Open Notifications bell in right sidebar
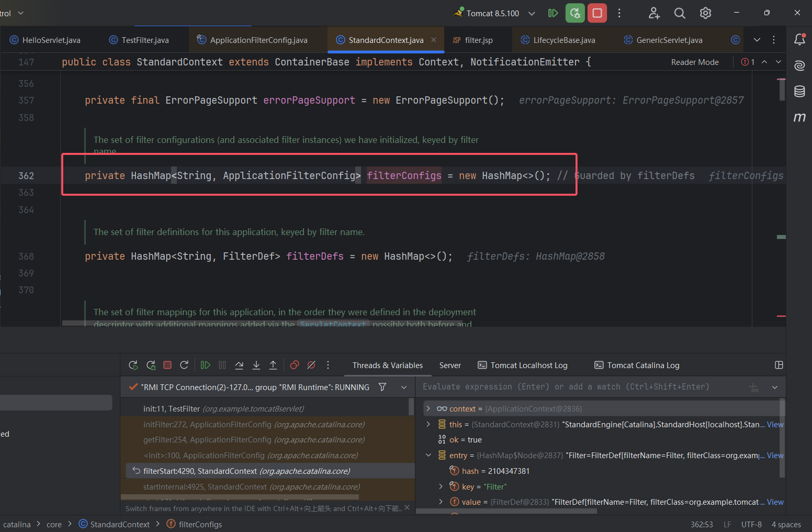Viewport: 812px width, 532px height. tap(799, 39)
